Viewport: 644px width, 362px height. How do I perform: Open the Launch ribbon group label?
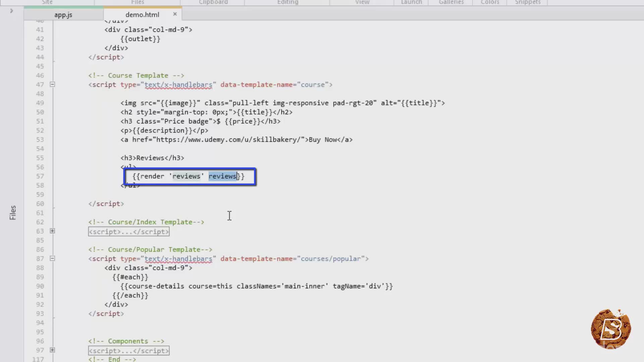click(412, 2)
